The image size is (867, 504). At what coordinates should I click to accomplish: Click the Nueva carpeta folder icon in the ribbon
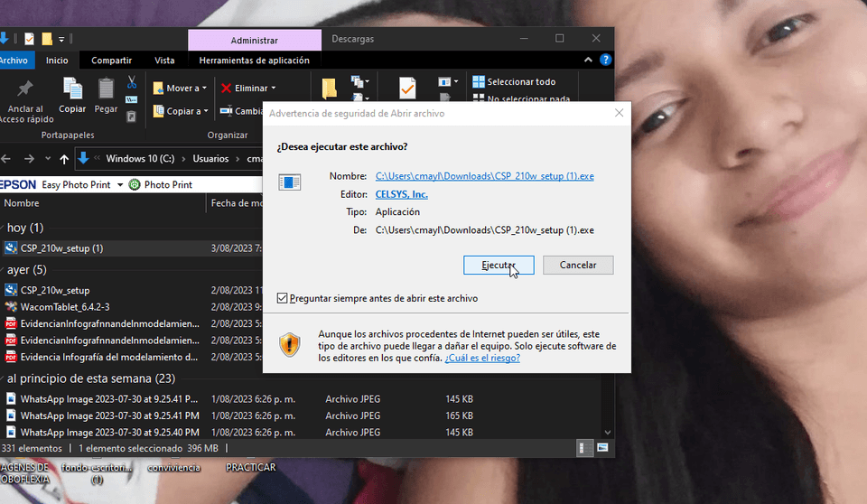pos(329,89)
